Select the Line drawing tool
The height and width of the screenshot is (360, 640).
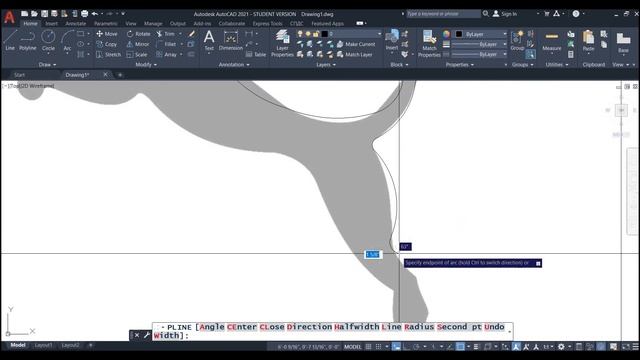[10, 40]
